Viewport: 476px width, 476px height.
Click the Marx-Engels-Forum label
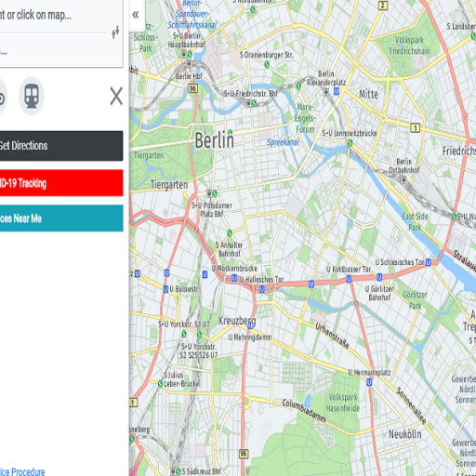point(305,118)
